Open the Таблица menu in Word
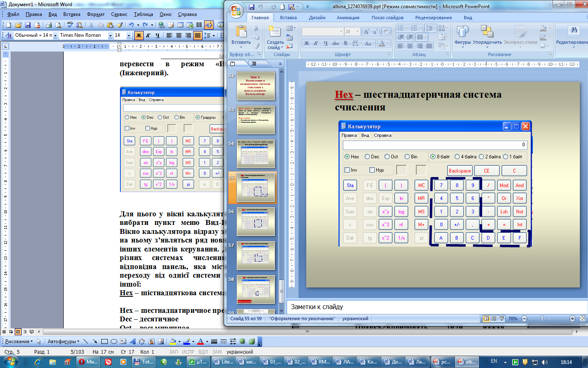The width and height of the screenshot is (588, 368). [x=143, y=14]
